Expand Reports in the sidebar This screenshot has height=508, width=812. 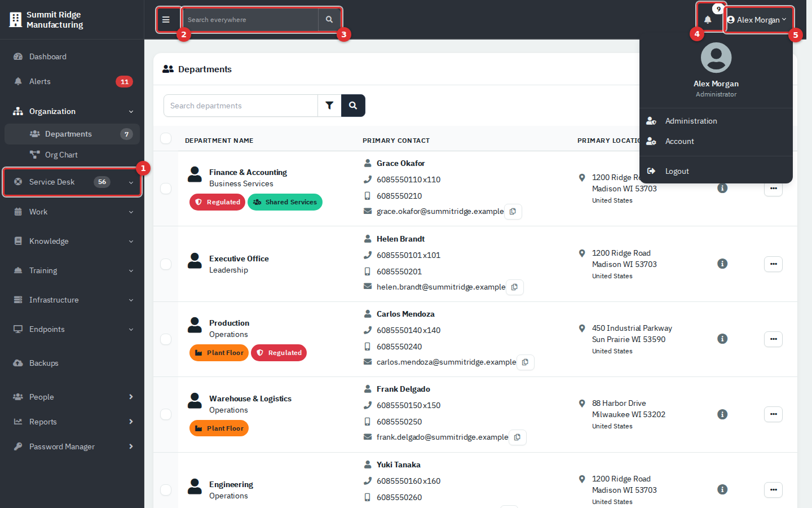point(72,422)
